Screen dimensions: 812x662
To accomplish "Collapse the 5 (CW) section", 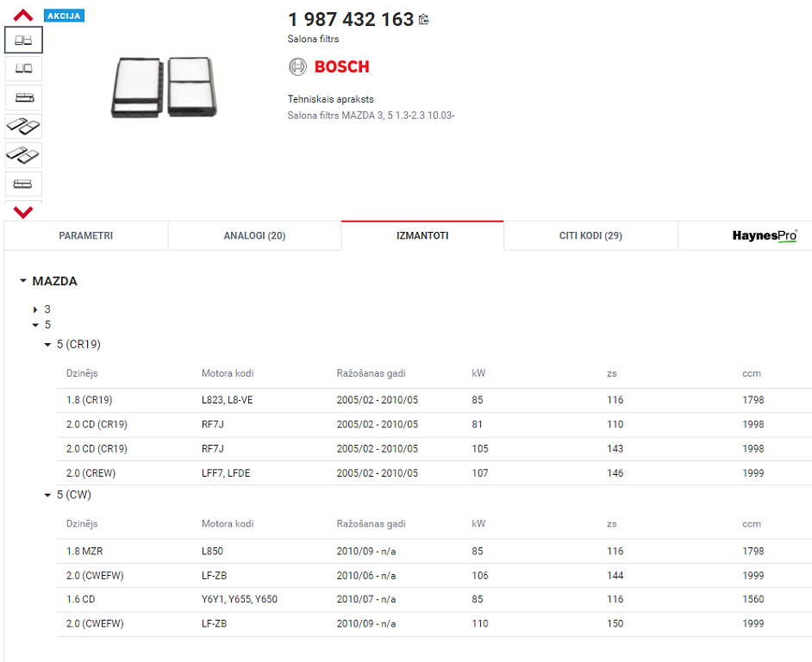I will (x=48, y=496).
